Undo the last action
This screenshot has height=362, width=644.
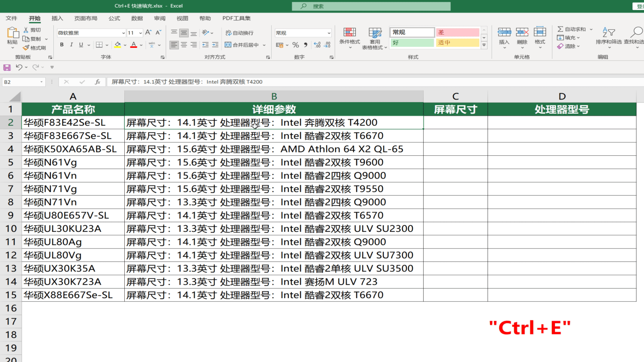tap(19, 67)
